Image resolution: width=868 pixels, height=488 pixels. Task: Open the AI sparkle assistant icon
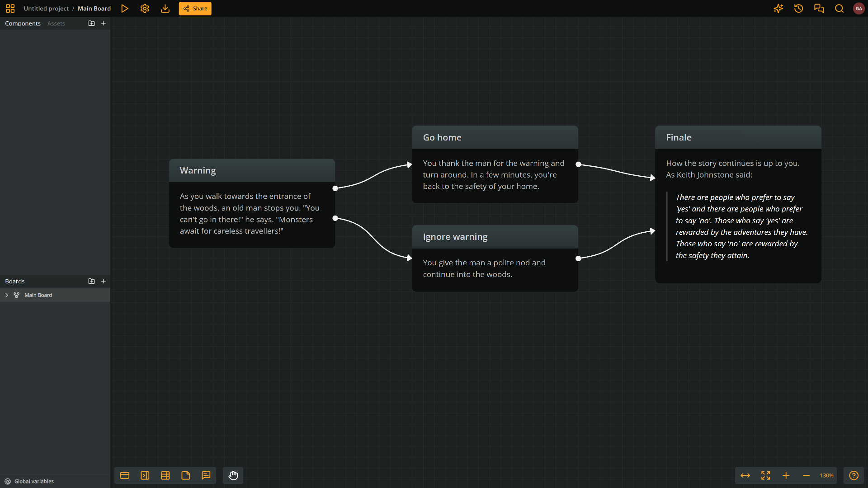[778, 9]
